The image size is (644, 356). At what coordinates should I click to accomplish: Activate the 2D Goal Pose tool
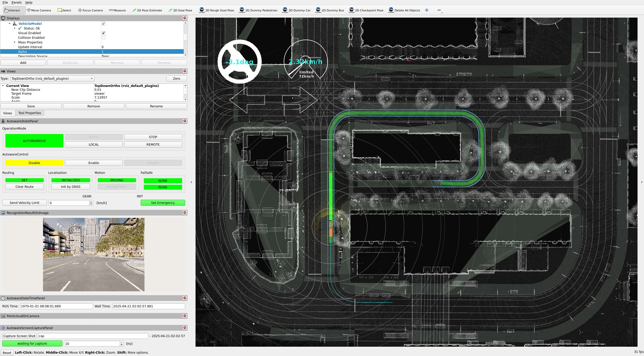pos(181,10)
